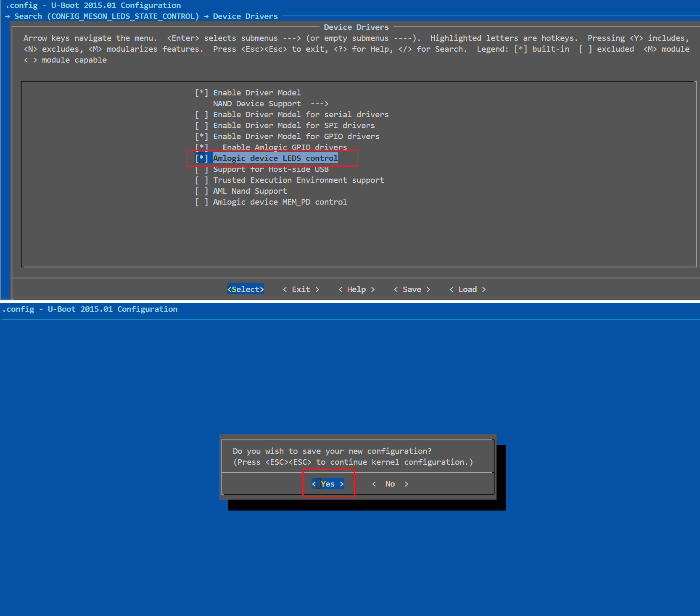Click the Device Drivers panel title
The width and height of the screenshot is (700, 616).
(356, 27)
